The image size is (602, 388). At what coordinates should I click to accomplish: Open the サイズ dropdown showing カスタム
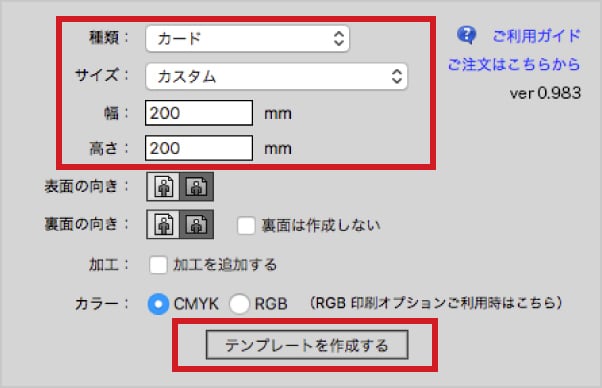(276, 76)
